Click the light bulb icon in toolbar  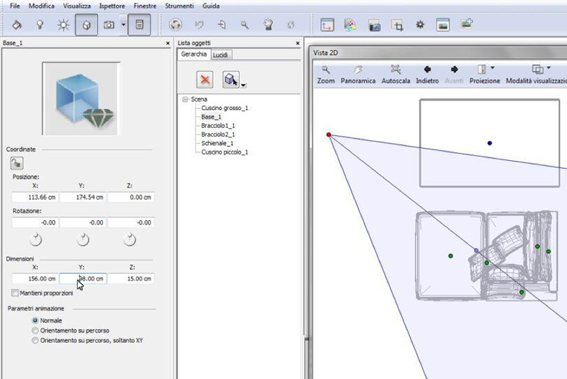pos(40,25)
